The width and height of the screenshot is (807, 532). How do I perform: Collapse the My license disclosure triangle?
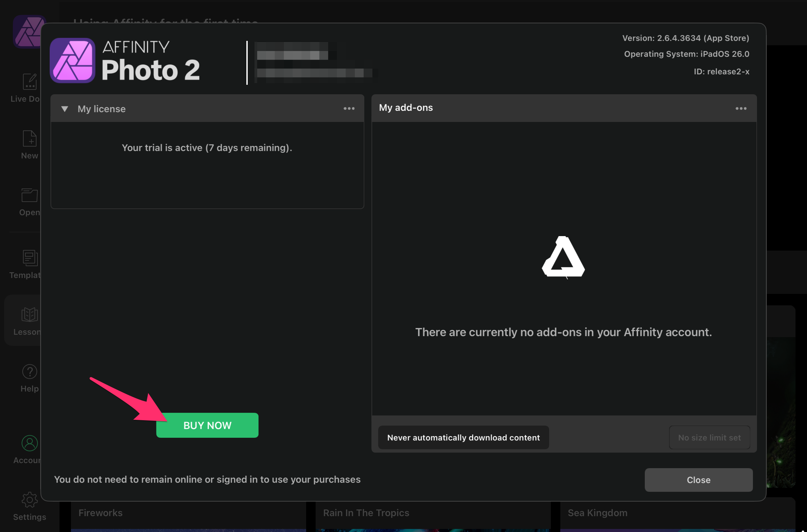click(65, 109)
